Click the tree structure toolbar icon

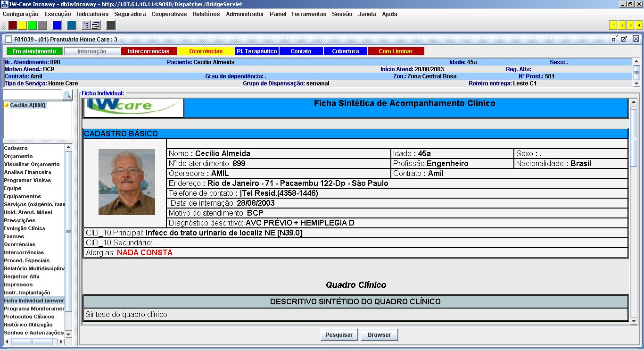[86, 25]
